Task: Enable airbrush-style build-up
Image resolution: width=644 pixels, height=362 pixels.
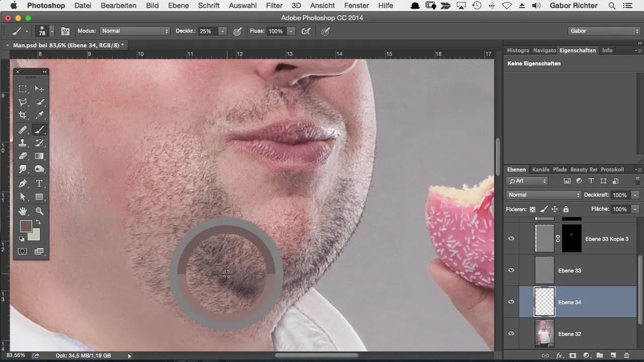Action: 305,31
